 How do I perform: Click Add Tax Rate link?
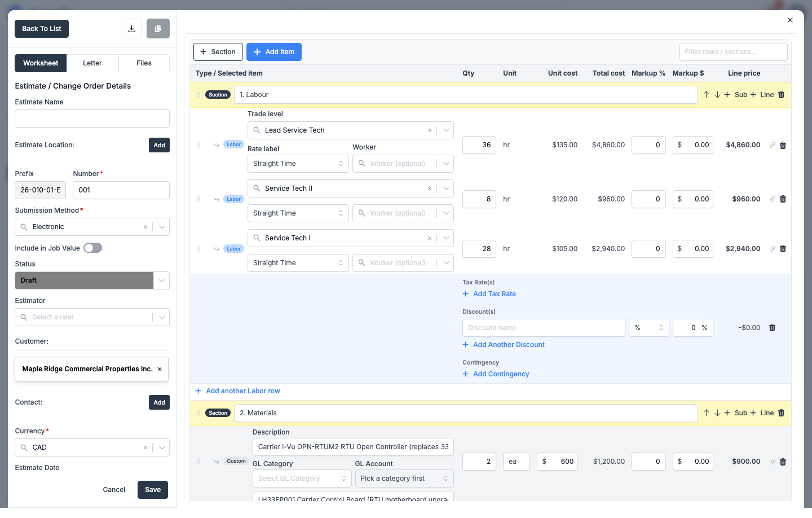pyautogui.click(x=489, y=294)
